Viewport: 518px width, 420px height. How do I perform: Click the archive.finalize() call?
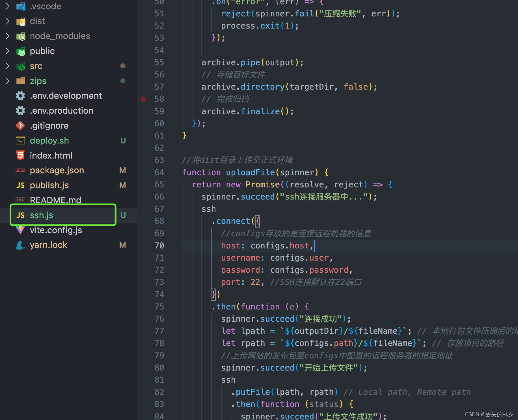coord(248,111)
